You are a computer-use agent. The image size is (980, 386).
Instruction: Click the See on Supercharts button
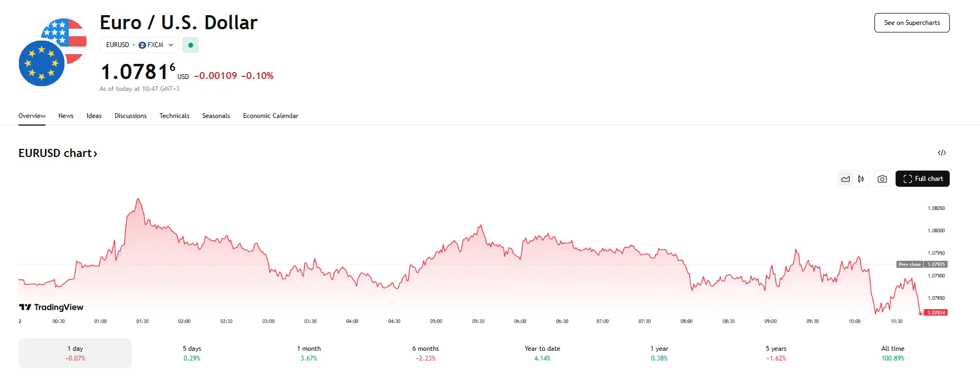[912, 23]
